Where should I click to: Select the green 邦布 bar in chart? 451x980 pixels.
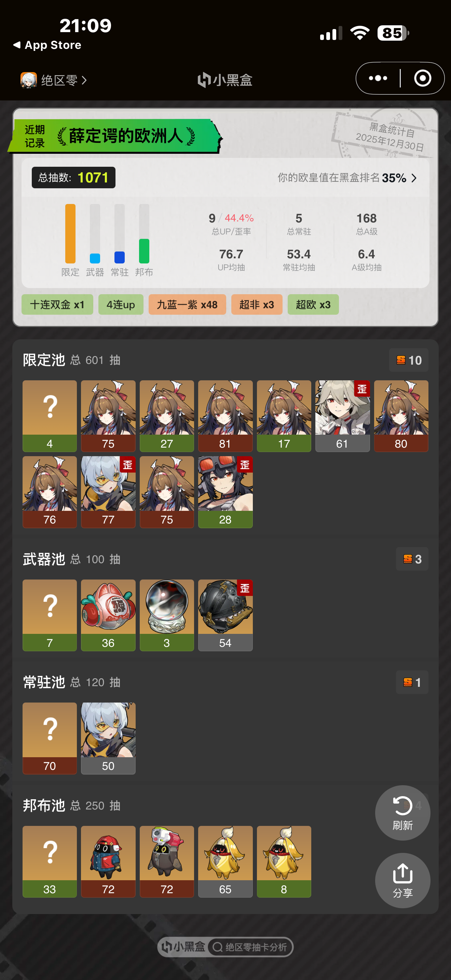(x=144, y=251)
